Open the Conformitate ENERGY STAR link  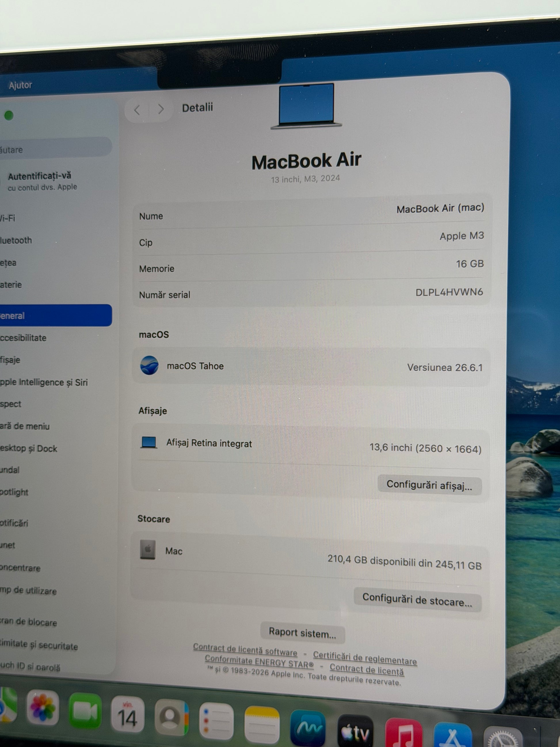click(259, 661)
